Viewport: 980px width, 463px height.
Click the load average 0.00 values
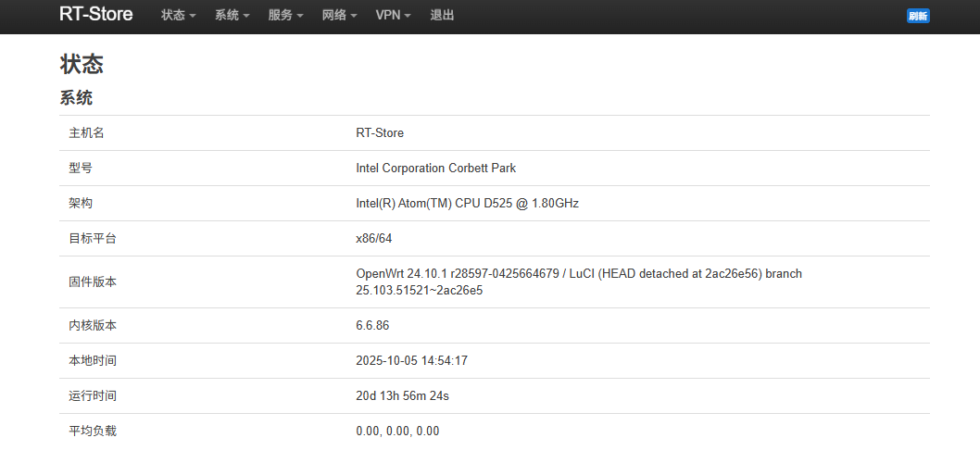point(397,432)
